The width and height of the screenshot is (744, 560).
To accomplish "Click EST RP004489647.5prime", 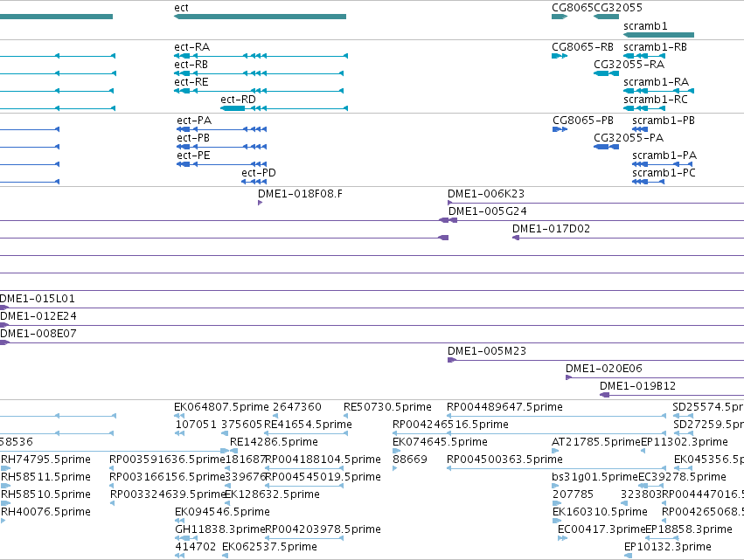I will [x=504, y=407].
